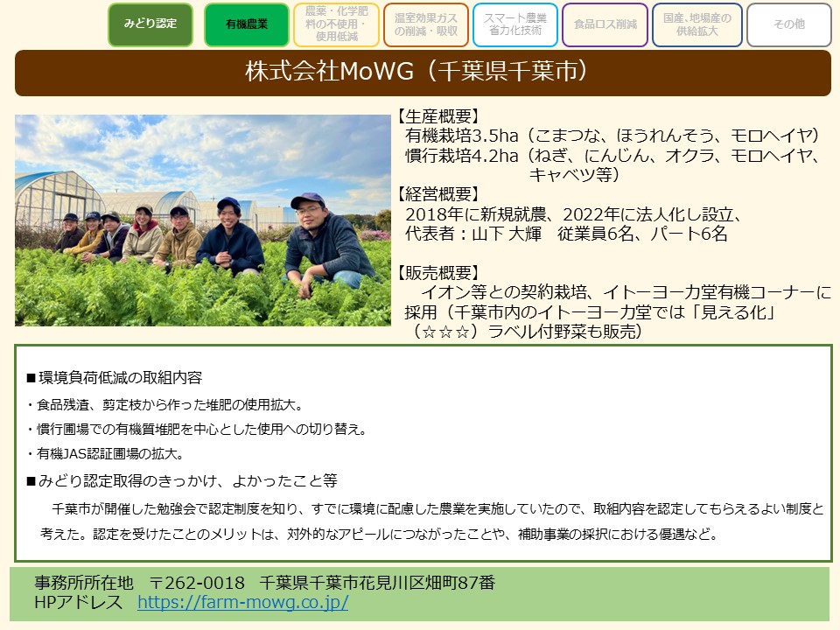This screenshot has width=840, height=630.
Task: Click the 慣行圃場での有機質堆肥 bullet line
Action: pyautogui.click(x=197, y=430)
